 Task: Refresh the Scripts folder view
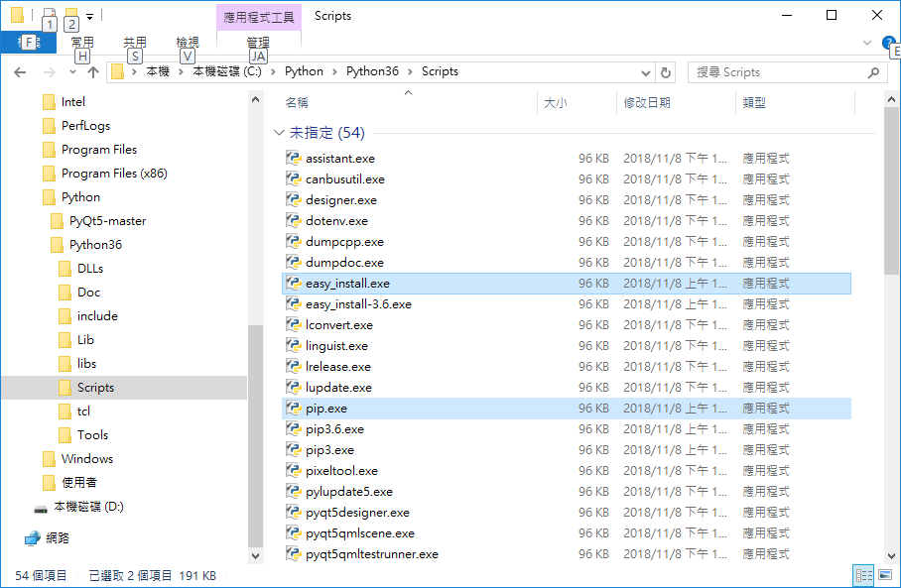tap(666, 72)
